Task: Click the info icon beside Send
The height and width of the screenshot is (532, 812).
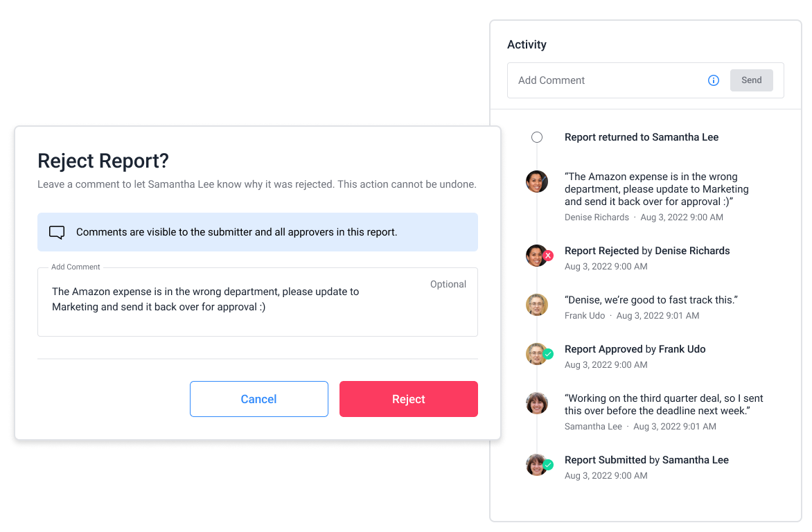Action: pos(714,80)
